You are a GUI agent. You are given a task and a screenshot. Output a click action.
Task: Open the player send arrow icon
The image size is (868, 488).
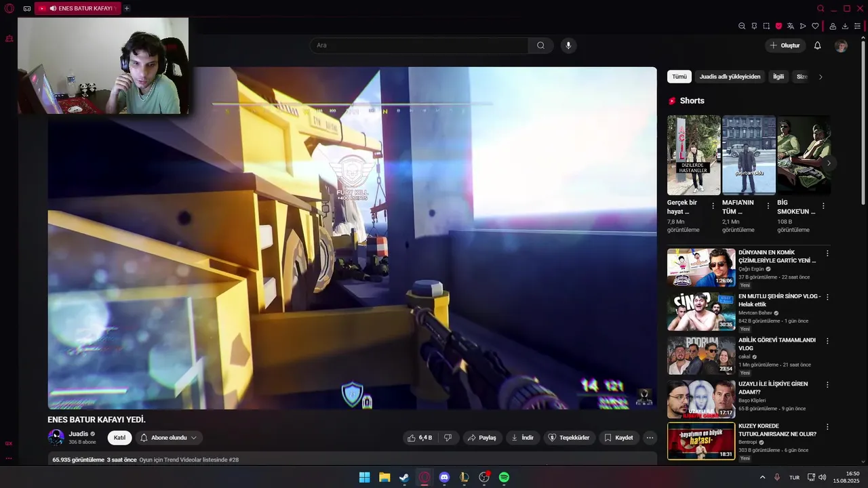click(803, 26)
